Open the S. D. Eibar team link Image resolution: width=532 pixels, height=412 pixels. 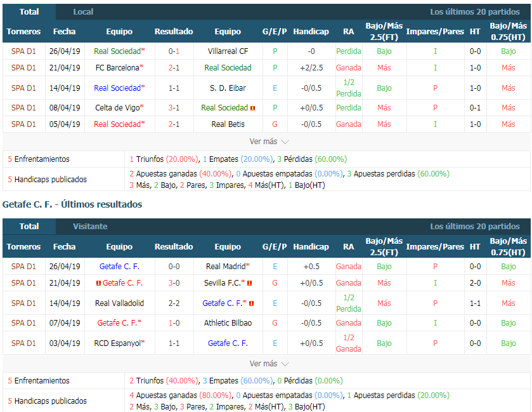click(228, 88)
